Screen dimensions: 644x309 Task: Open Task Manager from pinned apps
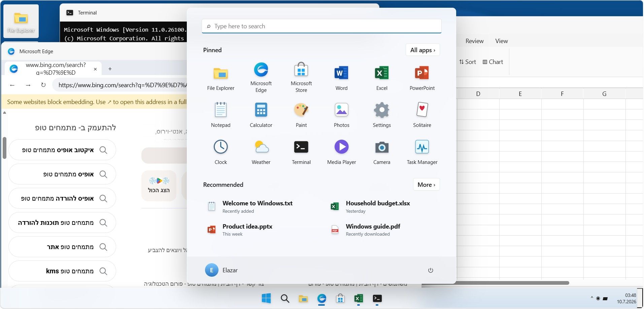coord(422,151)
